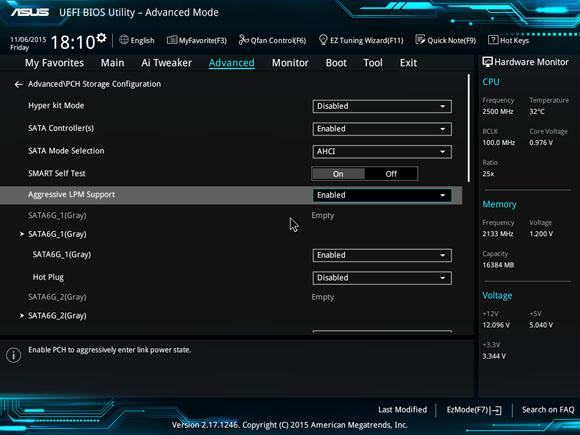Click the 2133 MHz memory frequency value
The width and height of the screenshot is (580, 435).
tap(498, 234)
